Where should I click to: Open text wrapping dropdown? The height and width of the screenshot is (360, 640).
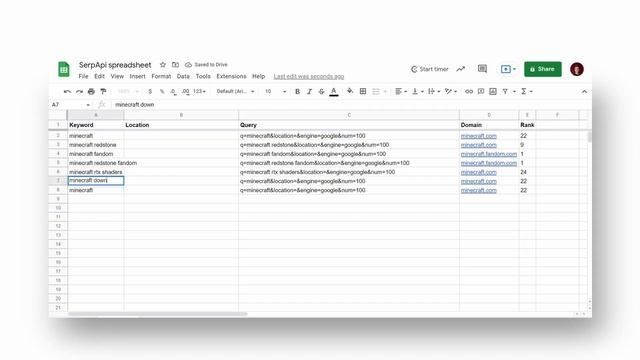tap(433, 91)
